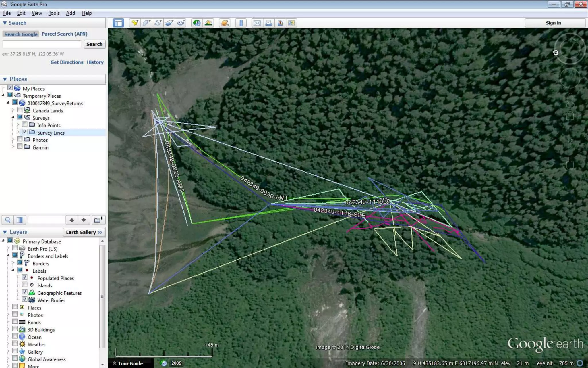Expand the Garmin folder

click(13, 147)
